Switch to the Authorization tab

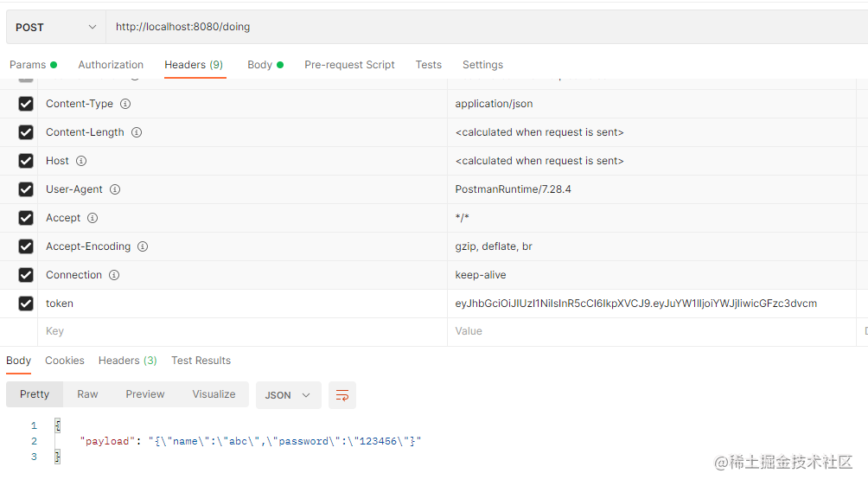pos(111,65)
